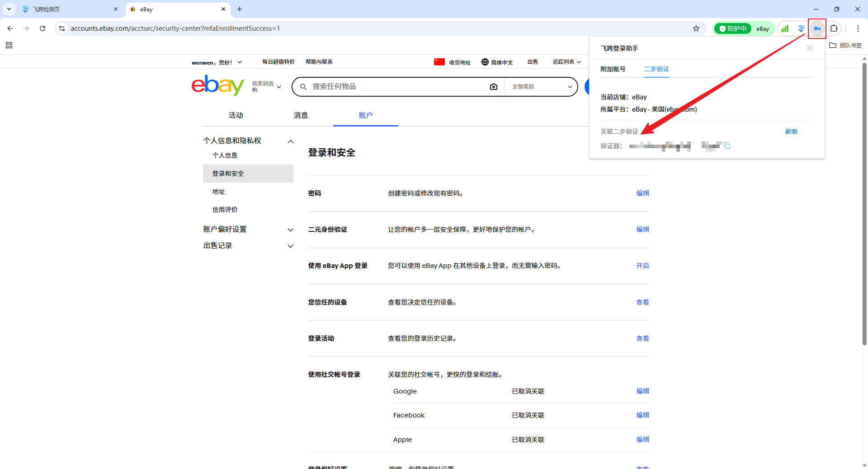
Task: Expand the 账户偏好设置 section
Action: (248, 230)
